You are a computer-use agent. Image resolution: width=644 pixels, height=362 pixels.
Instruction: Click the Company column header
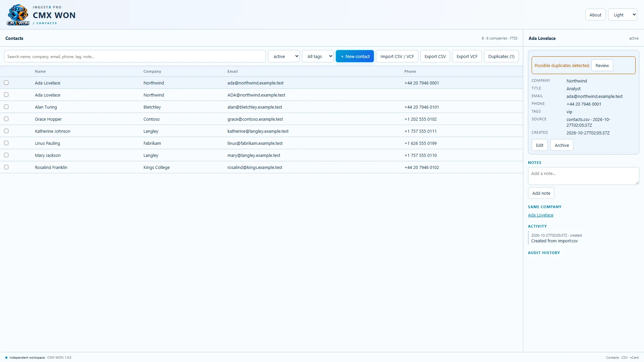click(x=152, y=71)
